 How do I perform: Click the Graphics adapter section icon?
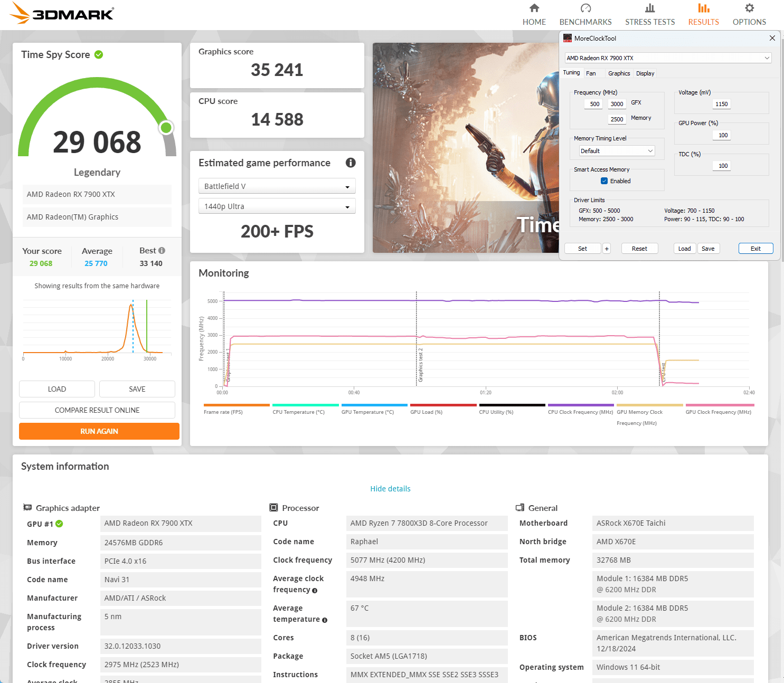pyautogui.click(x=27, y=508)
